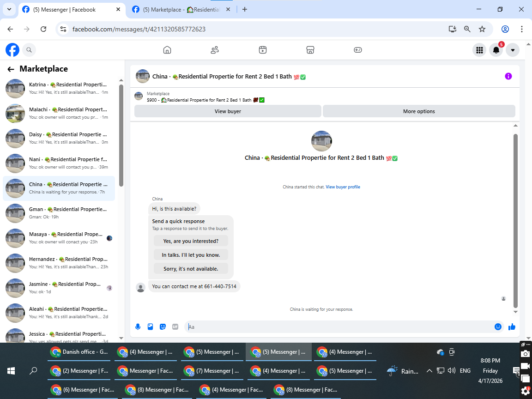
Task: Select Aleahi's conversation in the list
Action: (59, 313)
